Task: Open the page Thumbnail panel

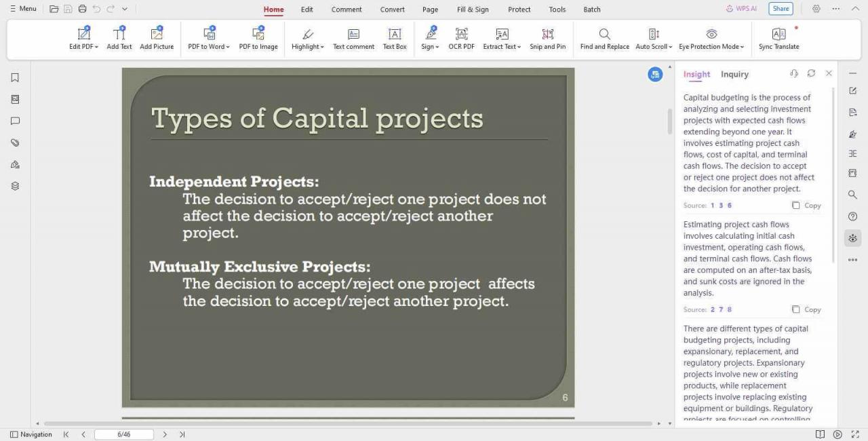Action: (x=15, y=99)
